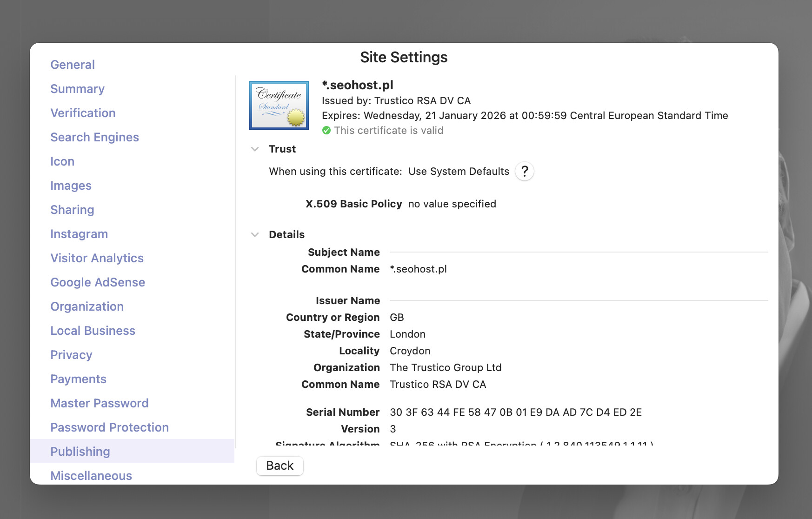Go to the Privacy settings
The height and width of the screenshot is (519, 812).
coord(72,355)
